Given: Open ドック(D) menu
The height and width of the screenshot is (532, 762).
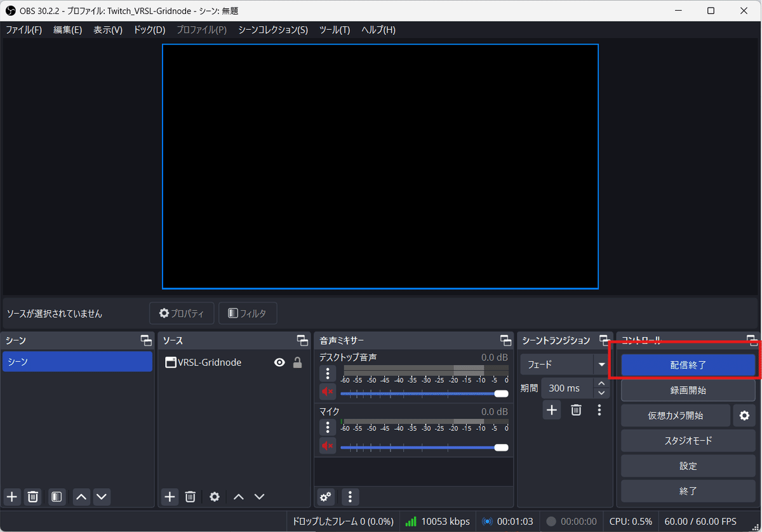Looking at the screenshot, I should [149, 30].
